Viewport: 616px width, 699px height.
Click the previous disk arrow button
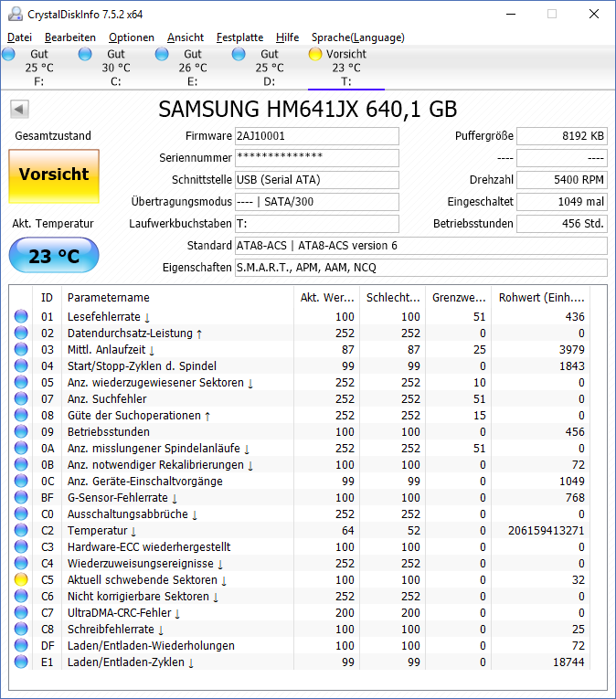pyautogui.click(x=19, y=109)
